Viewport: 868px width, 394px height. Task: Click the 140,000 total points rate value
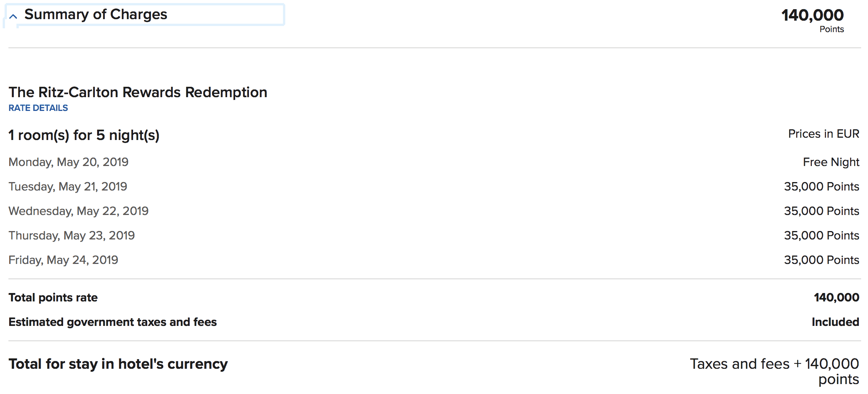(x=836, y=298)
